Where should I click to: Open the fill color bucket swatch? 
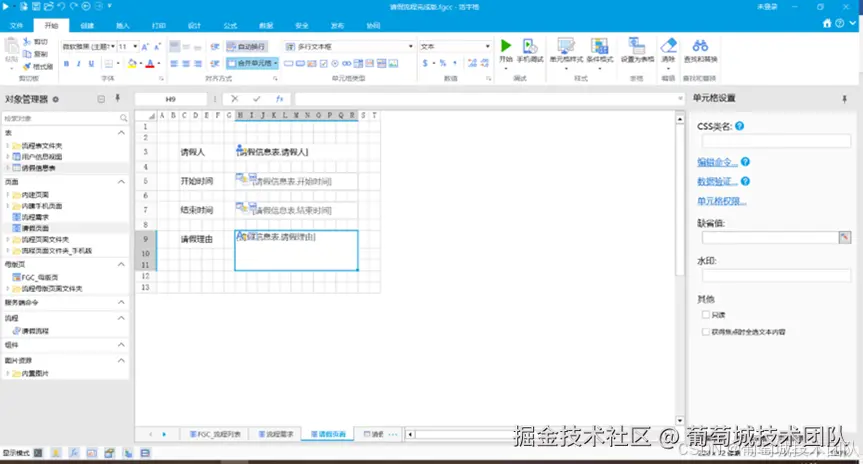tap(132, 64)
